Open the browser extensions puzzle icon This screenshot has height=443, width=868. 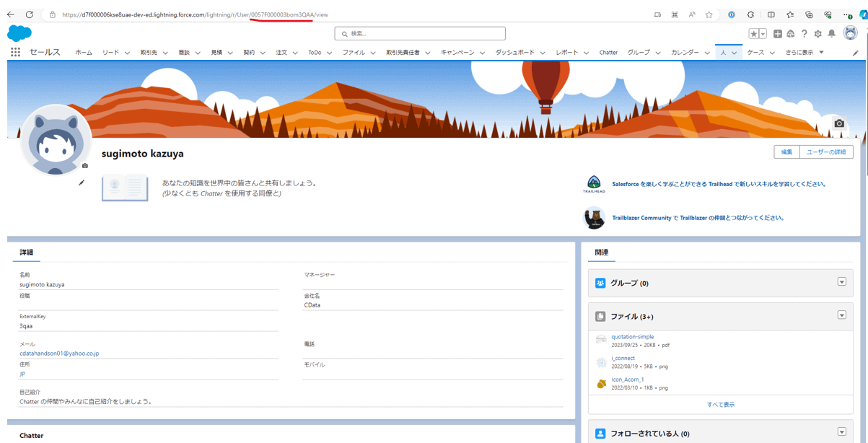point(750,14)
